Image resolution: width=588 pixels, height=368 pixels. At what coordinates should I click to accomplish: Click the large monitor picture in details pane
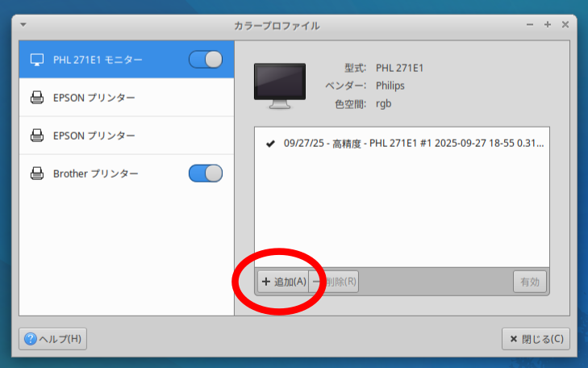[x=279, y=84]
